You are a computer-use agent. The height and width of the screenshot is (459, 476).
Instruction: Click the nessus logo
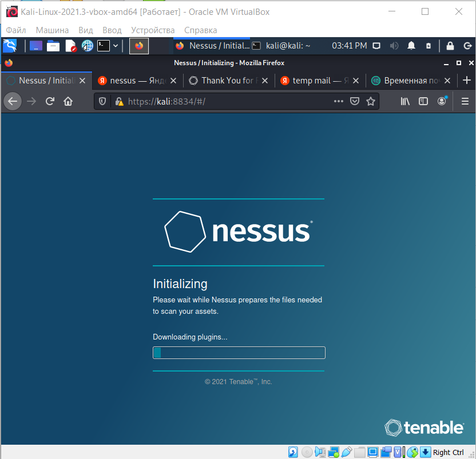[239, 232]
